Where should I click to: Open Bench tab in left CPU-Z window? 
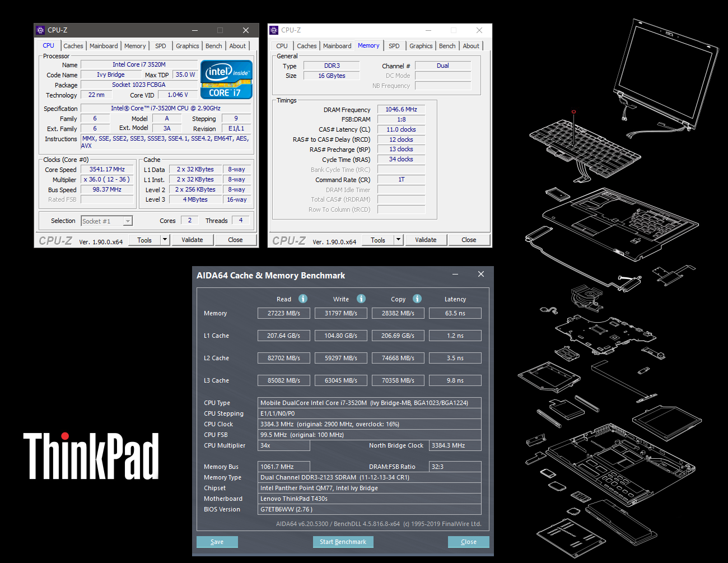pyautogui.click(x=214, y=46)
